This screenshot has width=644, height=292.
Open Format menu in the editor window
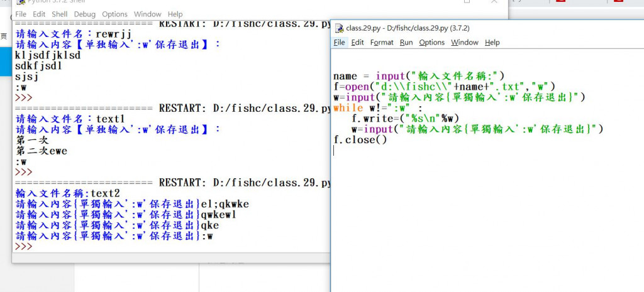[x=382, y=42]
